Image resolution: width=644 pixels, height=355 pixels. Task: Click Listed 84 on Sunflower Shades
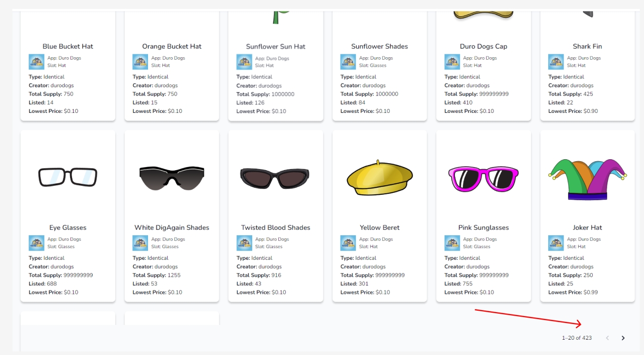tap(353, 103)
